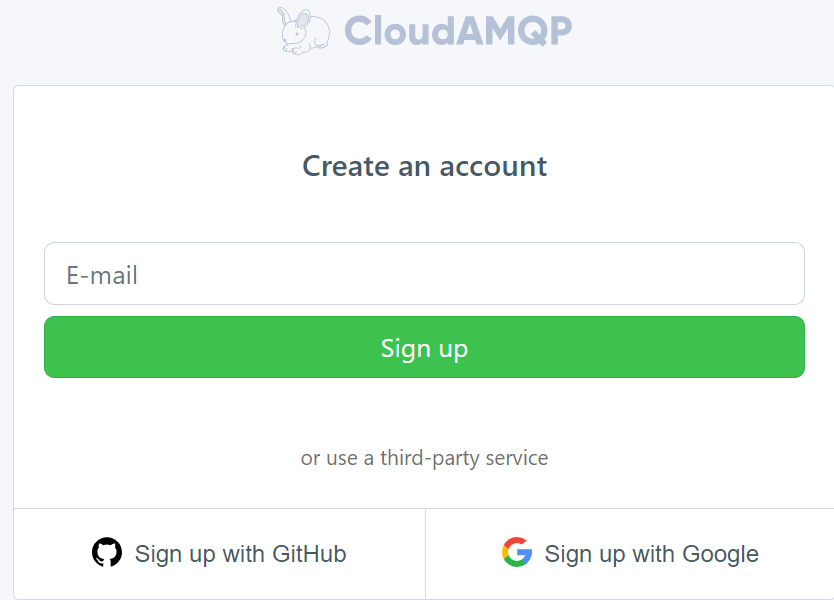Choose Sign up with GitHub

(219, 554)
